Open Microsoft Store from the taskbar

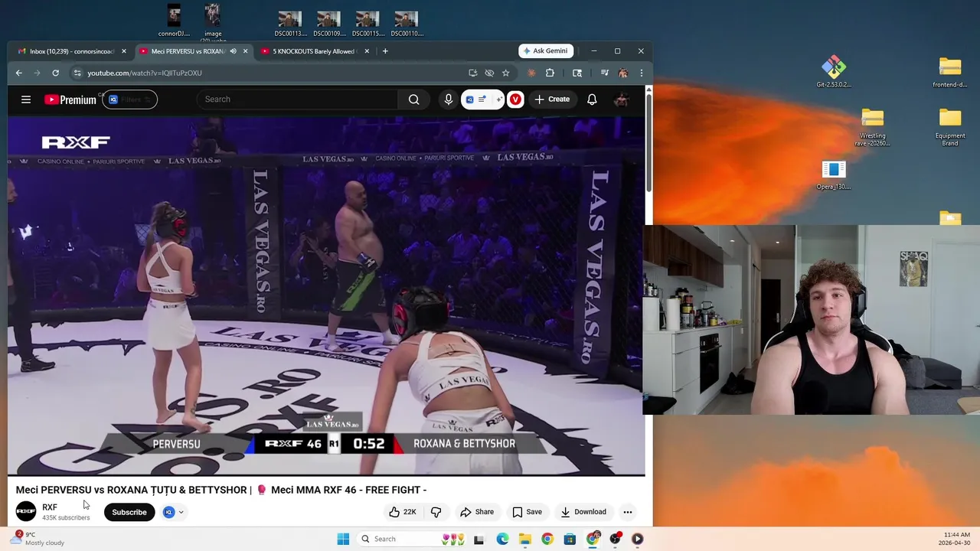point(570,539)
